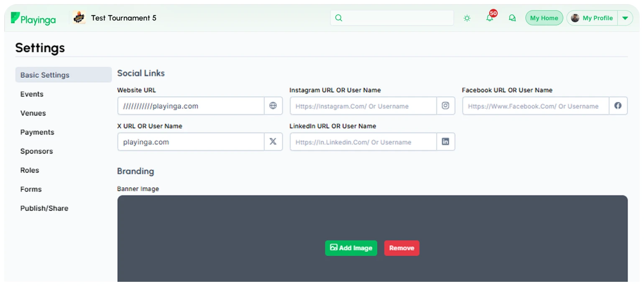
Task: Focus the Facebook URL or username field
Action: pos(536,106)
